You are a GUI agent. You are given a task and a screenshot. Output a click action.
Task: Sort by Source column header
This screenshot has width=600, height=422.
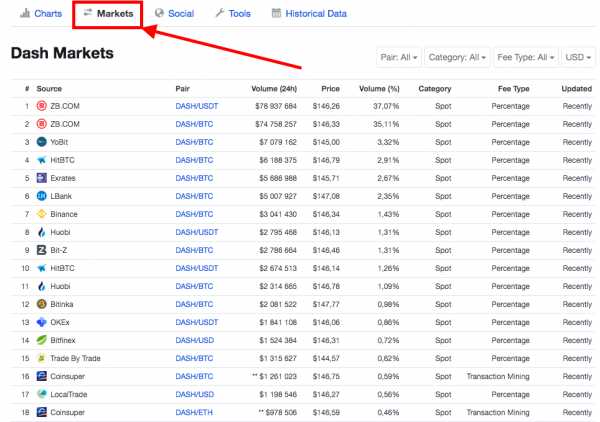(49, 88)
